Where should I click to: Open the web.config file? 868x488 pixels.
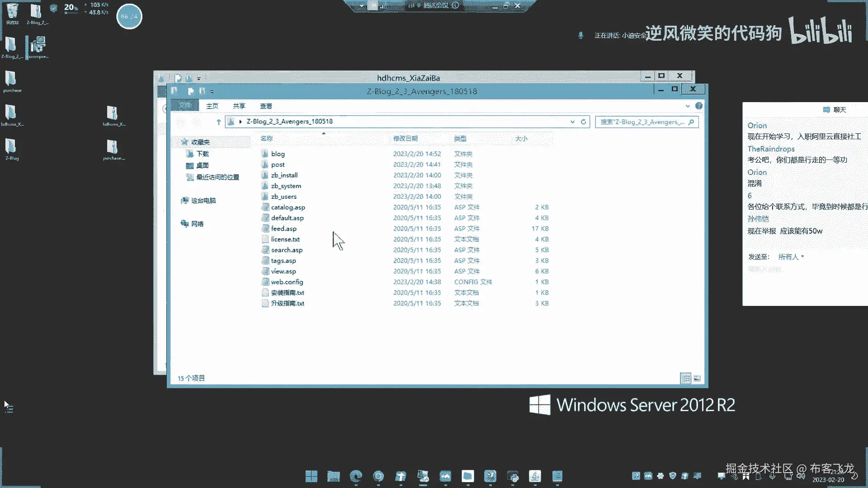(x=287, y=282)
